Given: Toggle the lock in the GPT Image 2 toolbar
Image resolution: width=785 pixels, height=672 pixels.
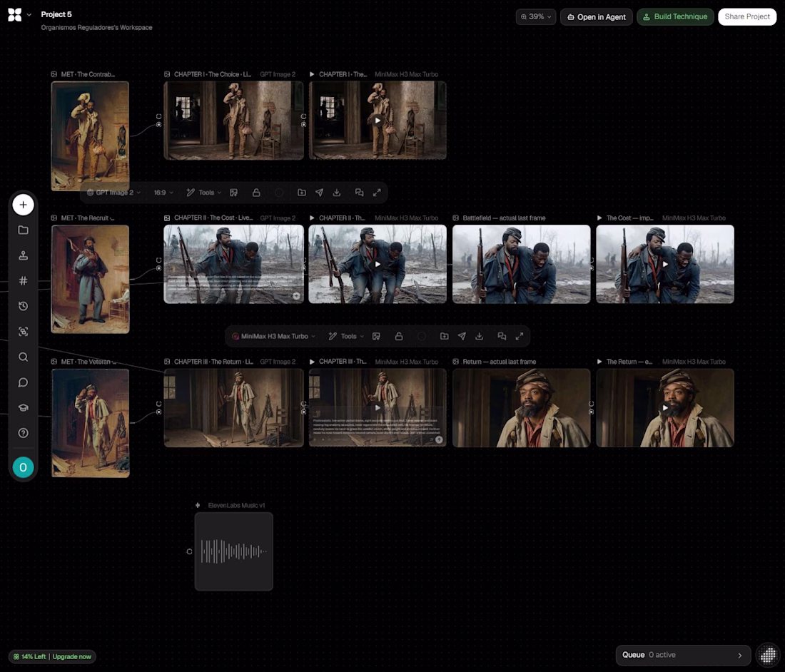Looking at the screenshot, I should click(x=256, y=193).
